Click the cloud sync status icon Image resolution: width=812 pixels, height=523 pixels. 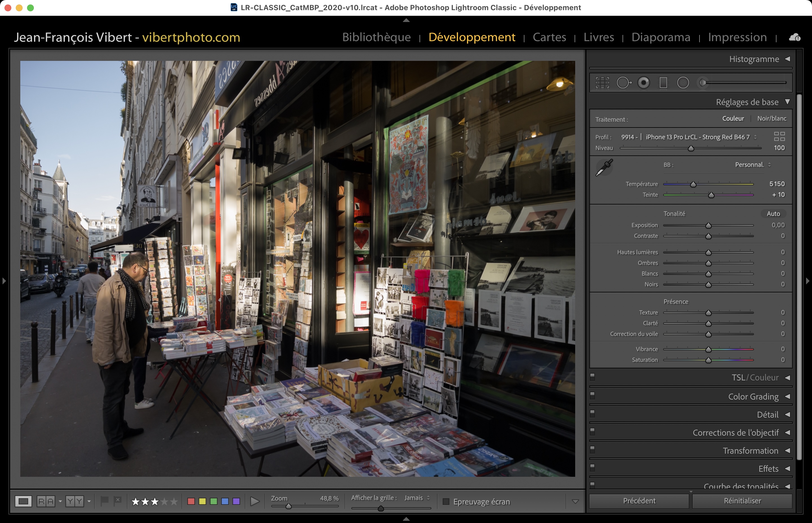794,37
